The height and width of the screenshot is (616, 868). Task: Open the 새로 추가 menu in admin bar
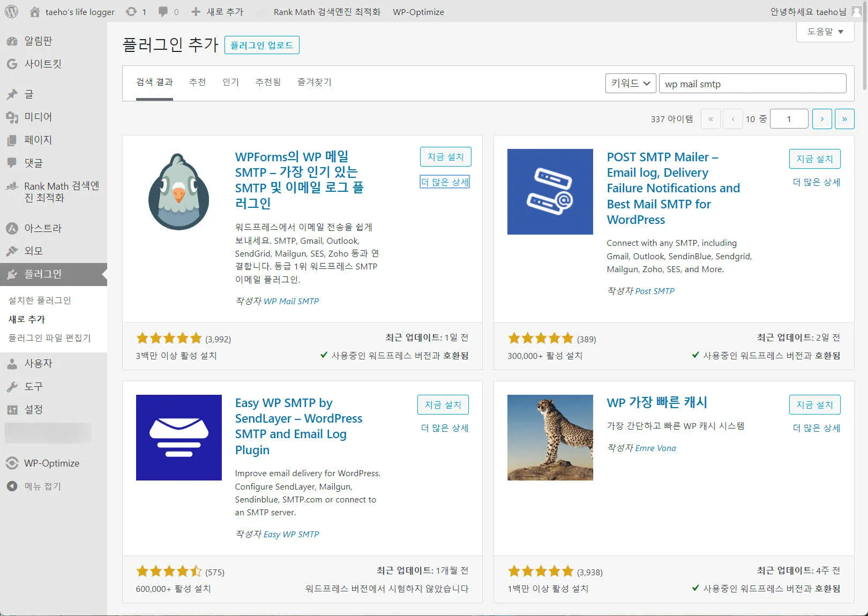[x=218, y=12]
